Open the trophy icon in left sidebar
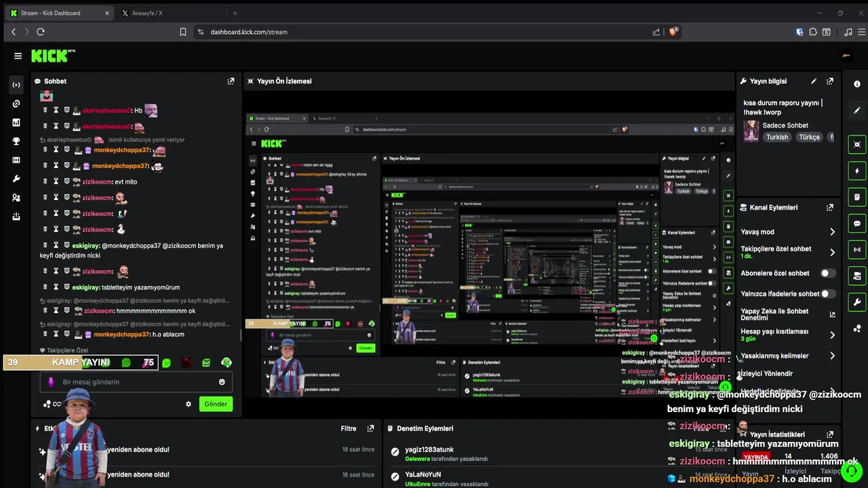 [16, 141]
